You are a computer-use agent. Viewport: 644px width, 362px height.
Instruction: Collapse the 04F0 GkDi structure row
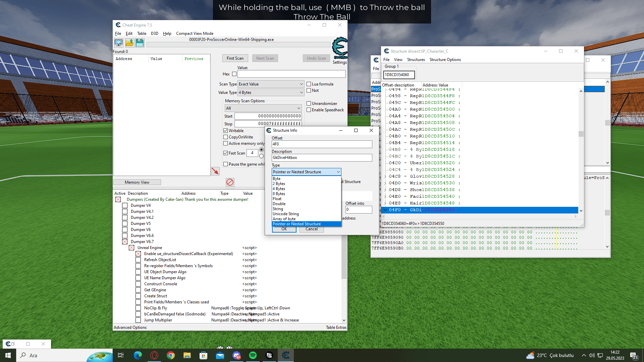click(x=385, y=210)
